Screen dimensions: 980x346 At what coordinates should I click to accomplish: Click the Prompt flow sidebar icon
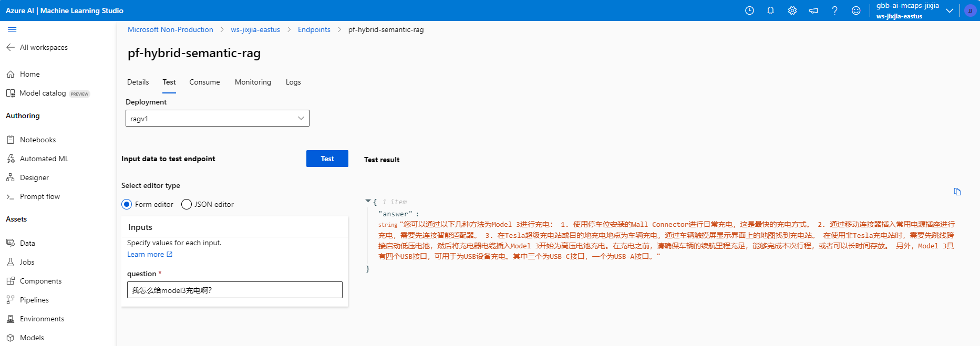(11, 196)
